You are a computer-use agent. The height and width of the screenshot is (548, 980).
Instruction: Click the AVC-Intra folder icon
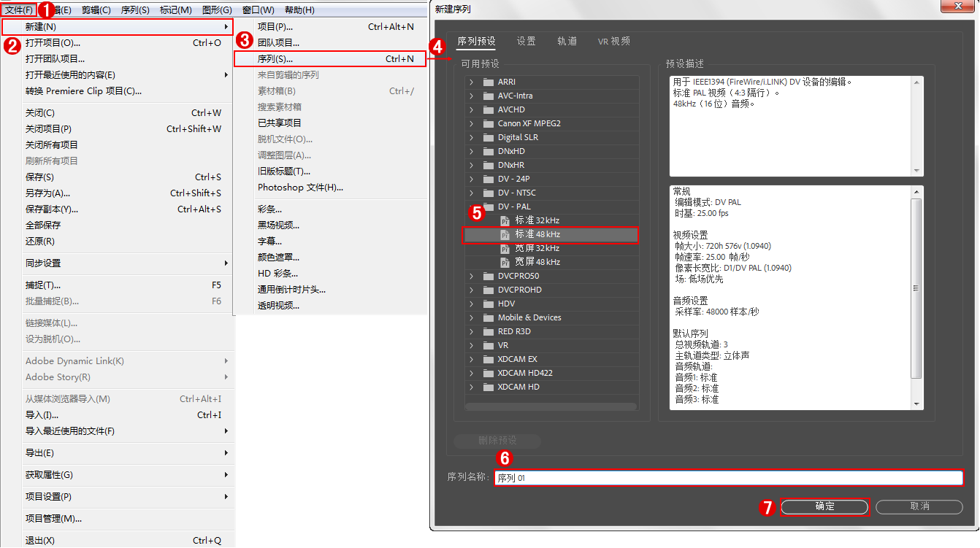(x=488, y=96)
